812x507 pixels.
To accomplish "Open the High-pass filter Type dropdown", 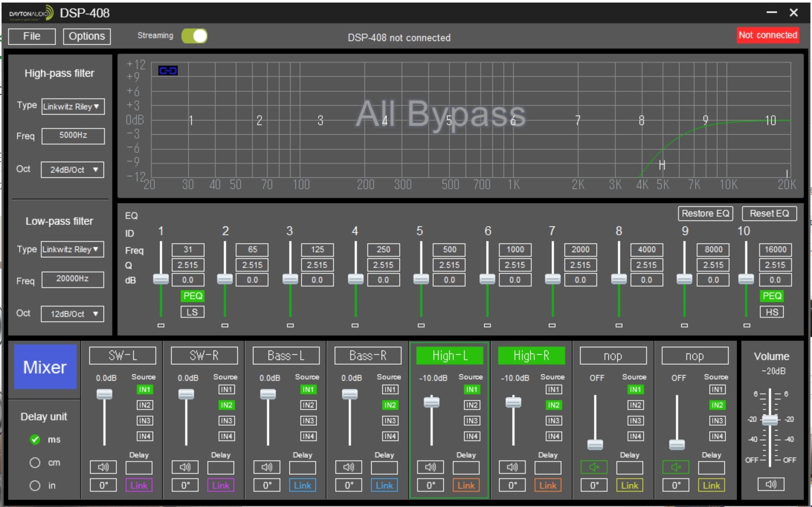I will (73, 107).
